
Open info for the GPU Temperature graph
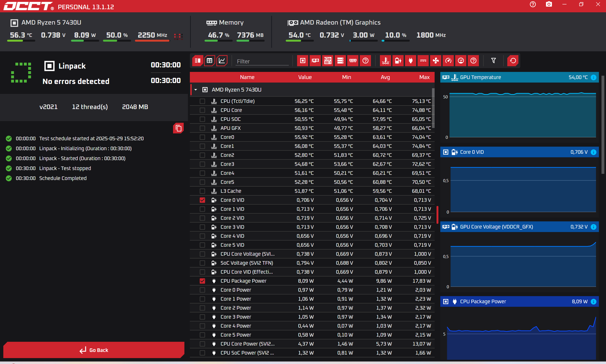pyautogui.click(x=593, y=77)
